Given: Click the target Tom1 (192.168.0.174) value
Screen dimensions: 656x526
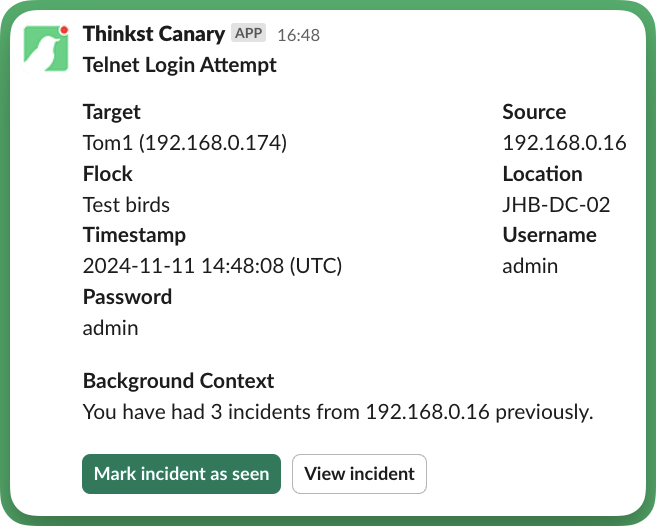Looking at the screenshot, I should click(x=185, y=143).
